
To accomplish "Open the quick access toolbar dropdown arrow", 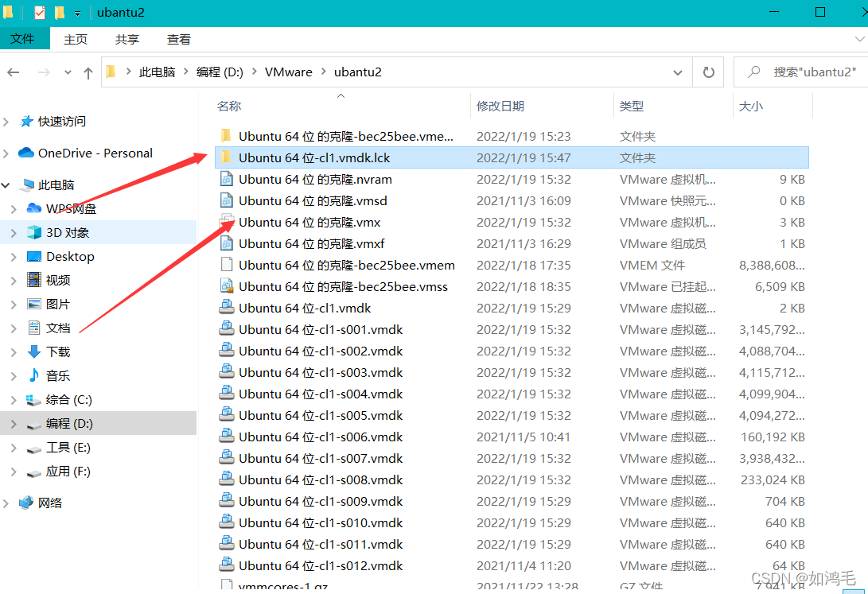I will 77,13.
